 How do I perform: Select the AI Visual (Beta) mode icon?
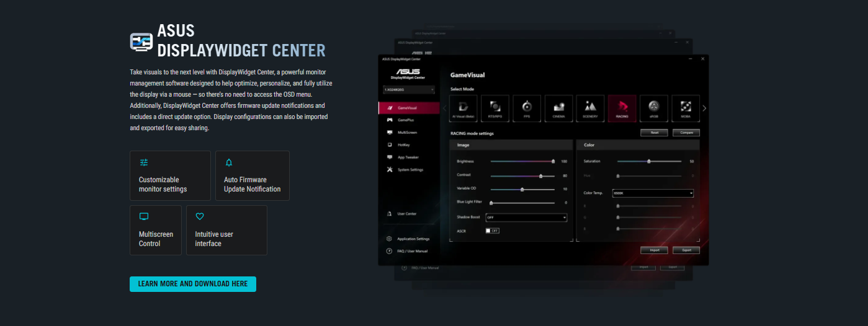pos(463,108)
